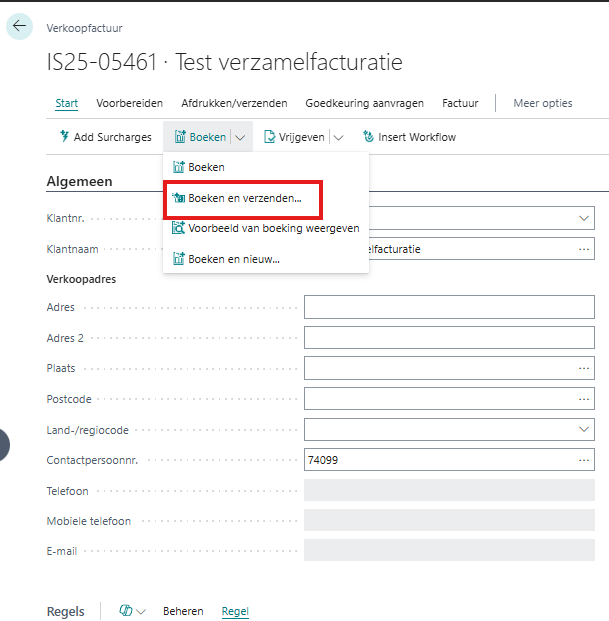Click the Adres input field

click(x=448, y=307)
